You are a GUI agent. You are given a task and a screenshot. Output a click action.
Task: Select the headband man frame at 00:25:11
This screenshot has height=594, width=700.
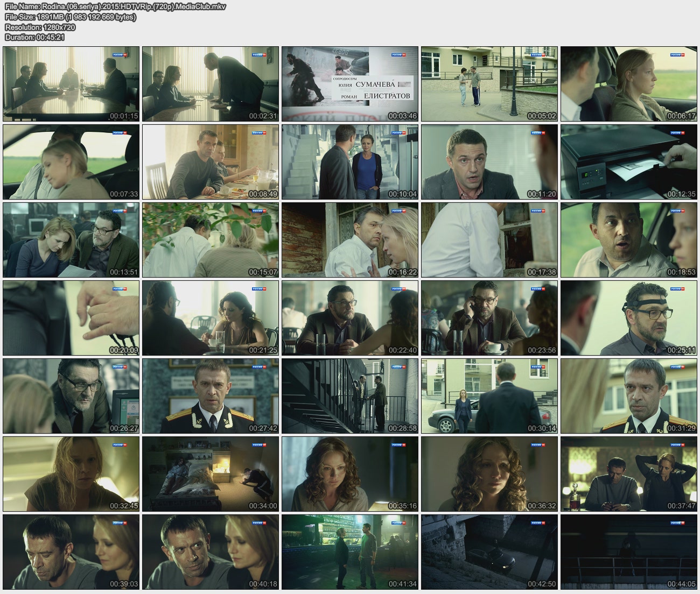click(628, 318)
